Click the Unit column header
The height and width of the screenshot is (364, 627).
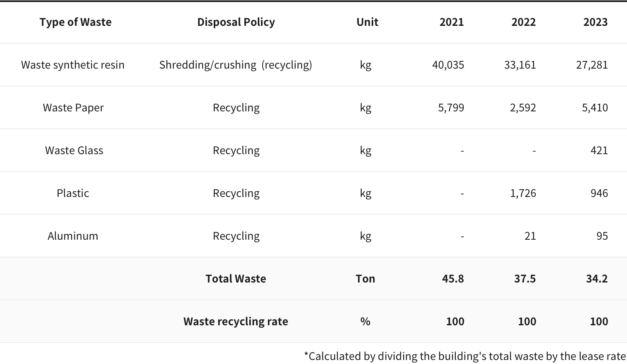tap(367, 22)
